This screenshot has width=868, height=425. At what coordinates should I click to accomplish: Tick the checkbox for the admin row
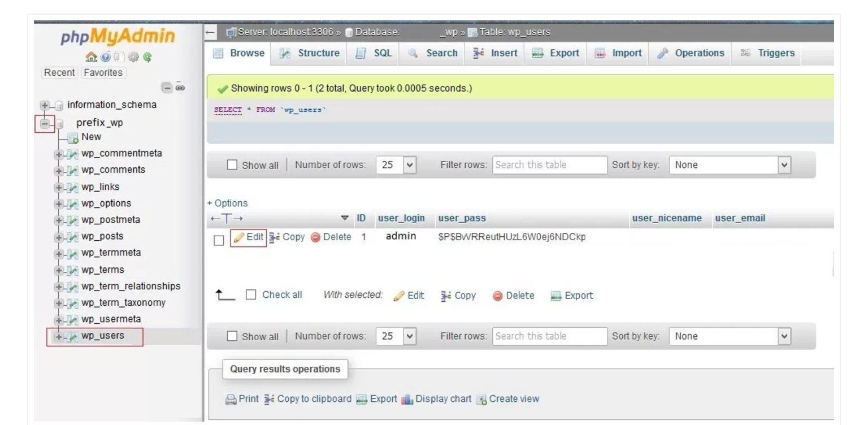[219, 240]
